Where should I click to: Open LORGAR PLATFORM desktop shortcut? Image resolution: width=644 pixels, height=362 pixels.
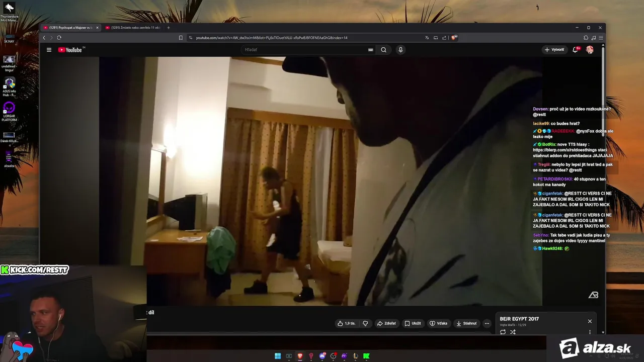tap(9, 112)
